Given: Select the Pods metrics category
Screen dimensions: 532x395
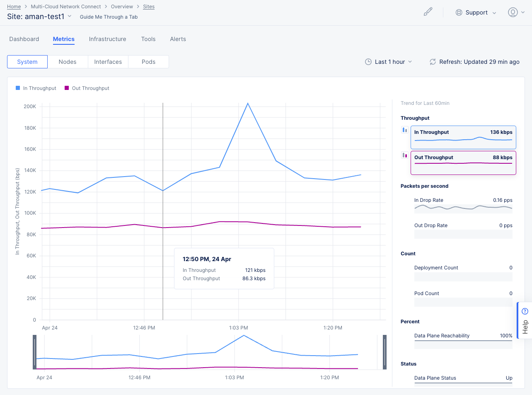Looking at the screenshot, I should coord(148,61).
